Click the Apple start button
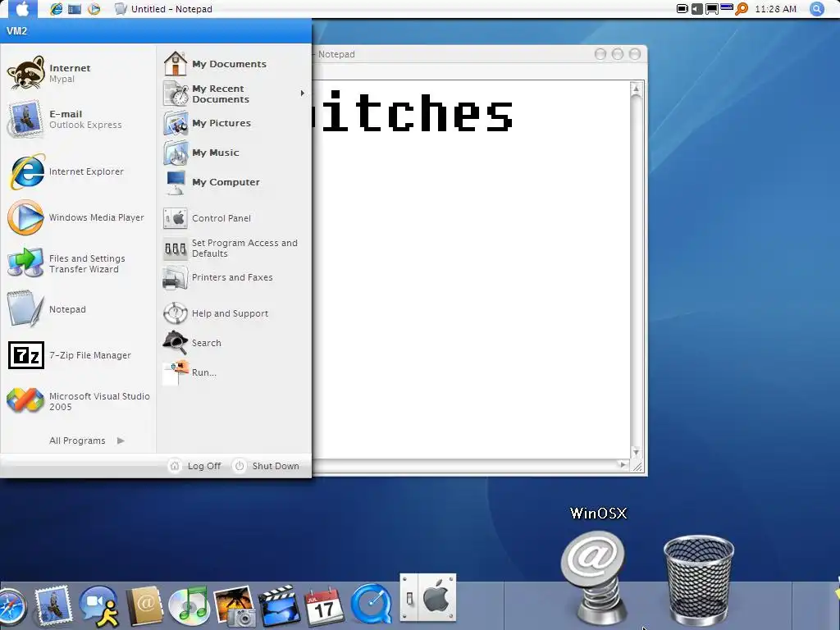This screenshot has height=630, width=840. pos(22,8)
